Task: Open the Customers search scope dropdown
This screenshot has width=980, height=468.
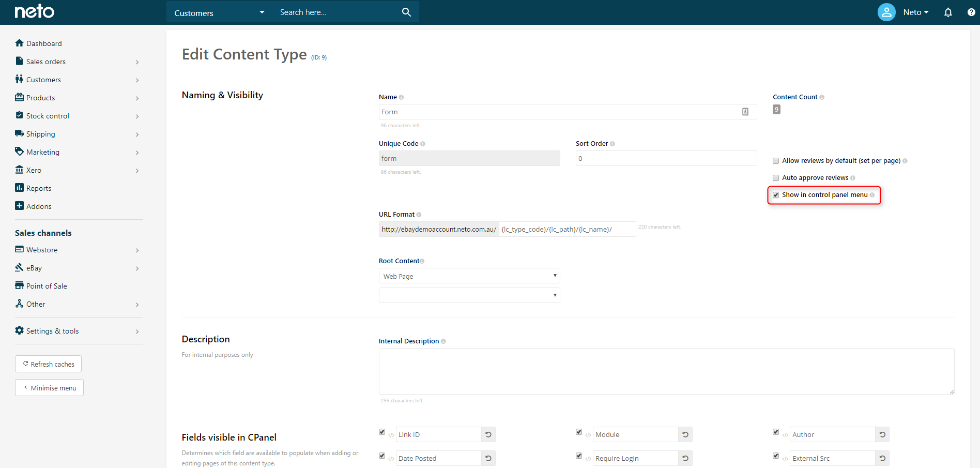Action: 219,12
